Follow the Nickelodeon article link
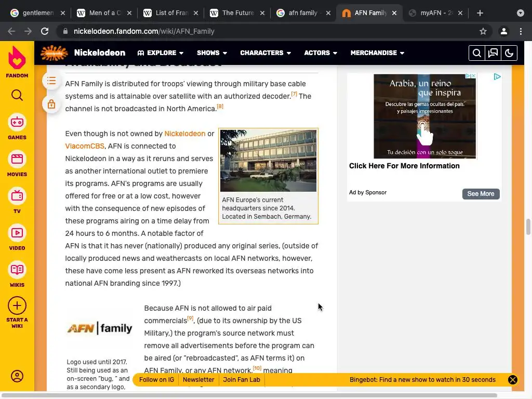532x399 pixels. pyautogui.click(x=184, y=134)
